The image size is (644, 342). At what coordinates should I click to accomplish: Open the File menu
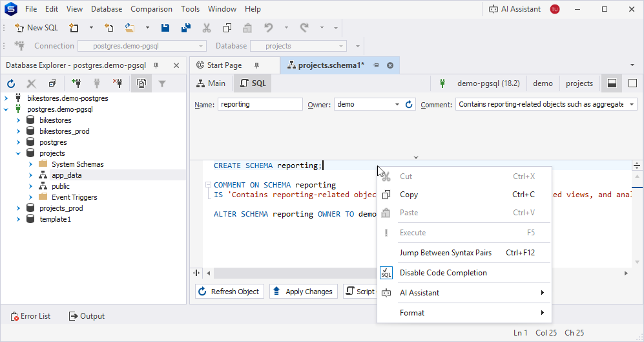pos(31,9)
